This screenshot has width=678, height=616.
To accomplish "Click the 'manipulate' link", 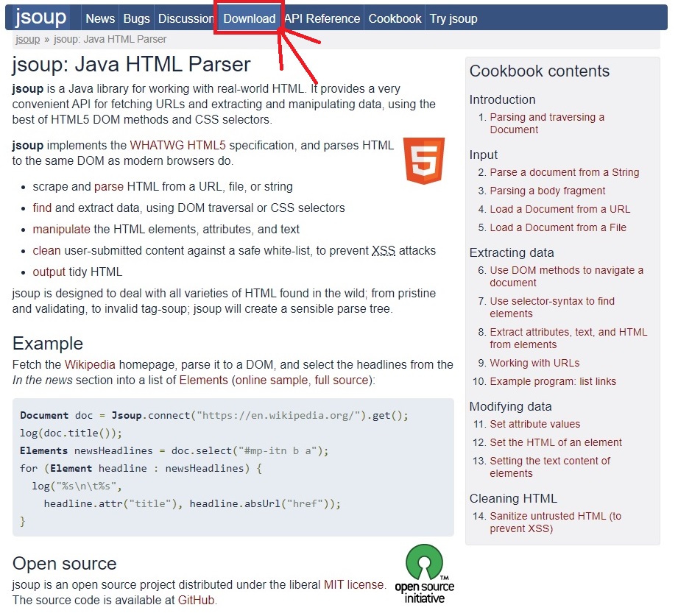I will coord(61,229).
